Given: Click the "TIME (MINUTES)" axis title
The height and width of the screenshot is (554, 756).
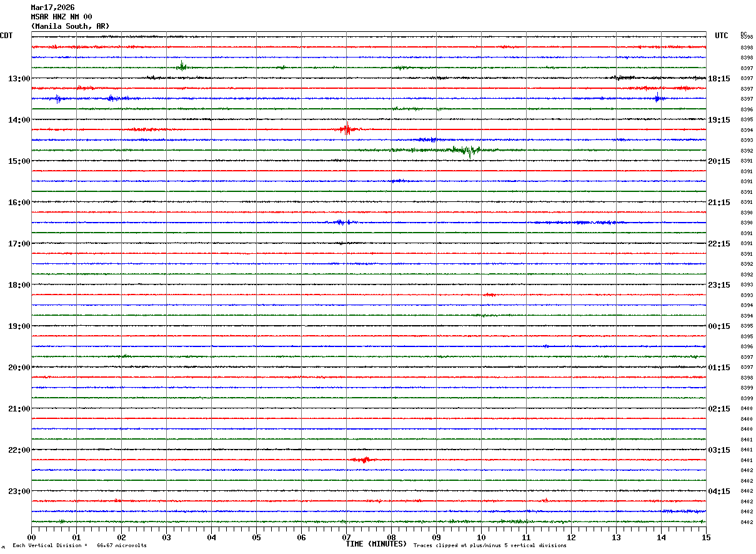Looking at the screenshot, I should [376, 544].
